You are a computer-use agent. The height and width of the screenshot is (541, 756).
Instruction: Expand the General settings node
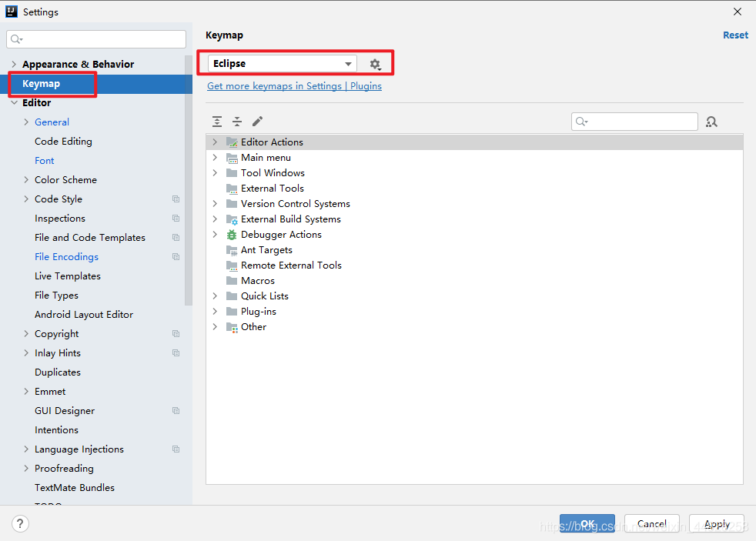tap(26, 122)
